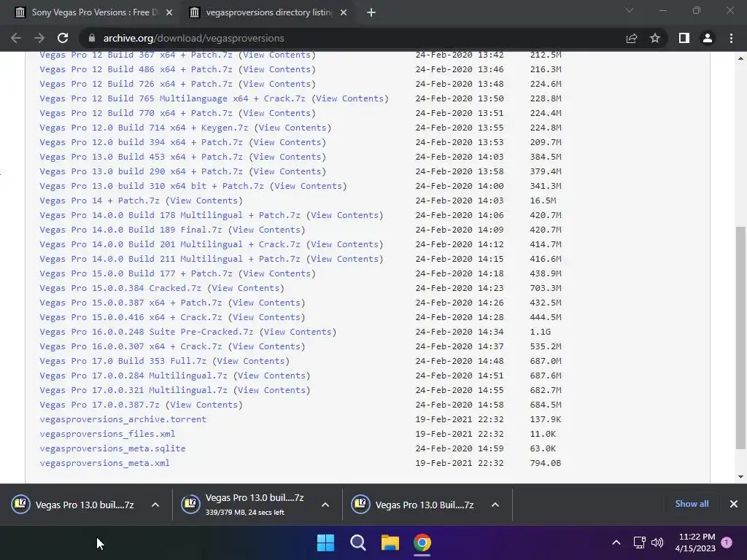Open the first Vegas Pro 13.0 buil download file
The height and width of the screenshot is (560, 747).
[x=85, y=505]
